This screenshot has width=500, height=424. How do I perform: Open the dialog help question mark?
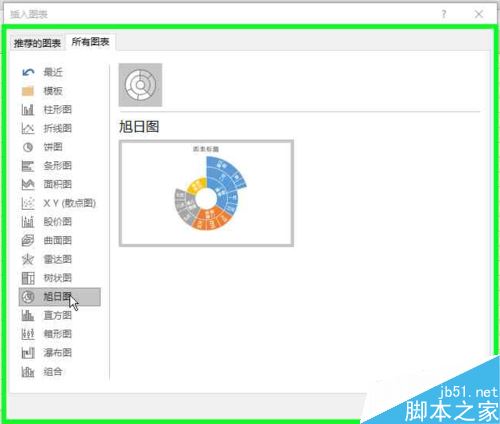pyautogui.click(x=444, y=14)
